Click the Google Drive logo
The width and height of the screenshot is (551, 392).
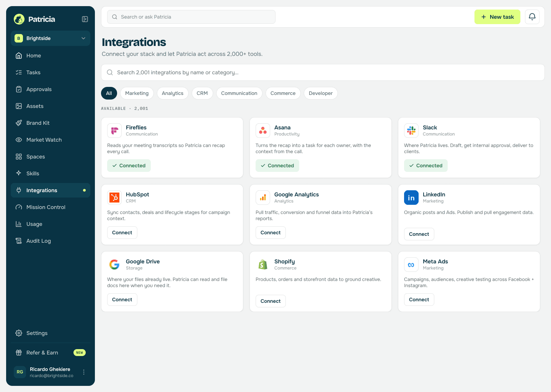point(114,265)
